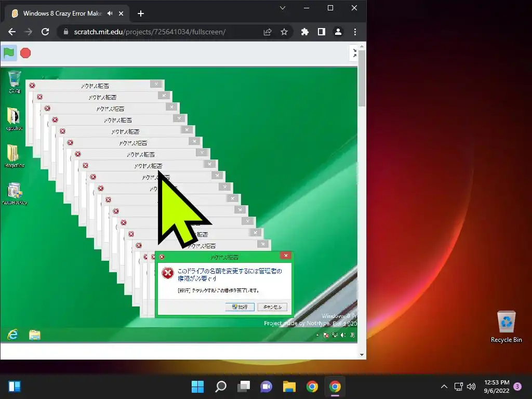This screenshot has width=532, height=399.
Task: Click the continue button with shield icon
Action: pyautogui.click(x=240, y=307)
